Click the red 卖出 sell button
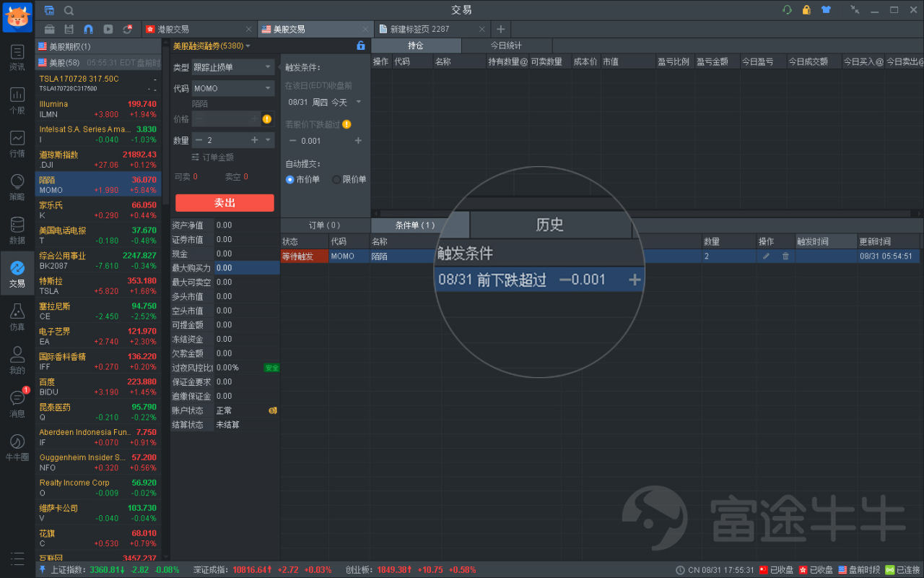This screenshot has height=578, width=924. pos(225,203)
